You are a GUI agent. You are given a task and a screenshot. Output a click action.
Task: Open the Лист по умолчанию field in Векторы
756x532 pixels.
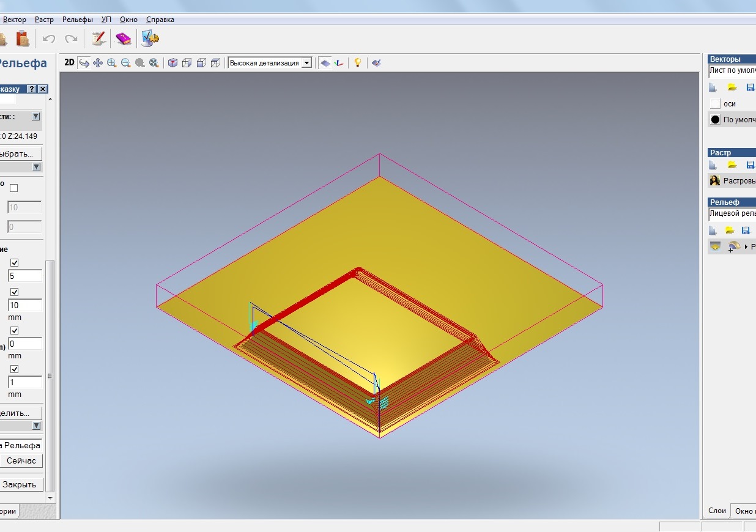pyautogui.click(x=732, y=70)
